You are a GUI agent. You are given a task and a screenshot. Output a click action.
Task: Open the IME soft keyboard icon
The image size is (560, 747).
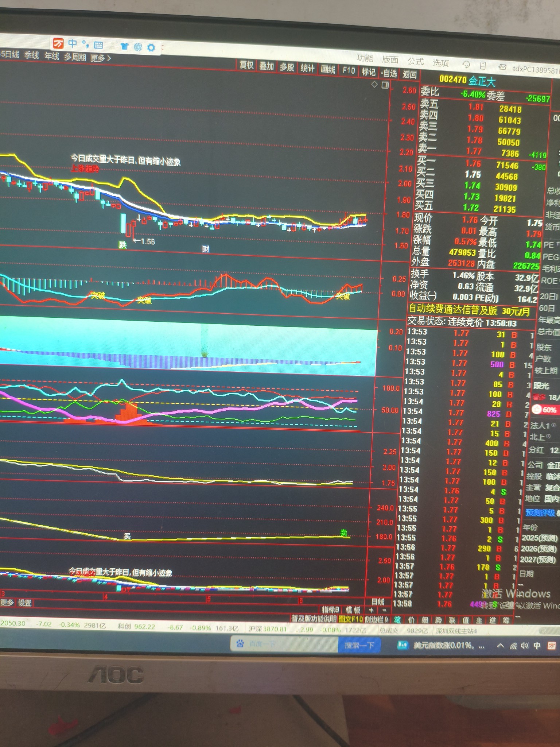[98, 45]
